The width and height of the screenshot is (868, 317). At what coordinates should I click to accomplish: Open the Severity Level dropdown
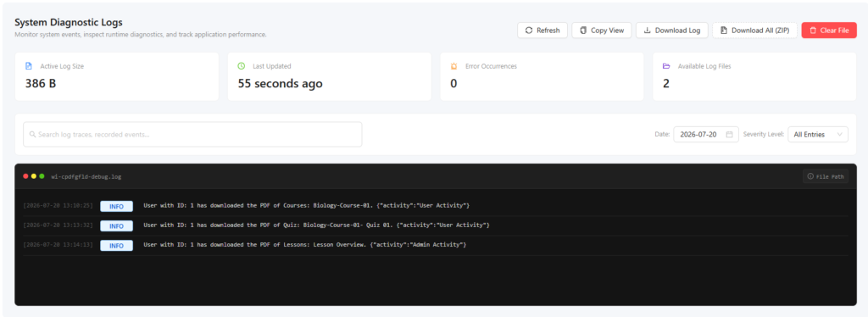[x=818, y=135]
